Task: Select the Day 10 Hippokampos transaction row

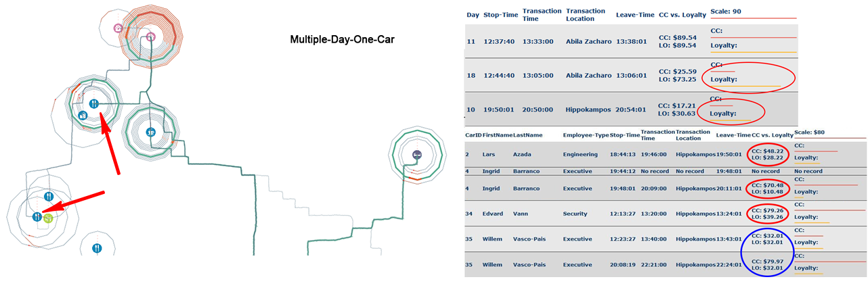Action: click(582, 109)
